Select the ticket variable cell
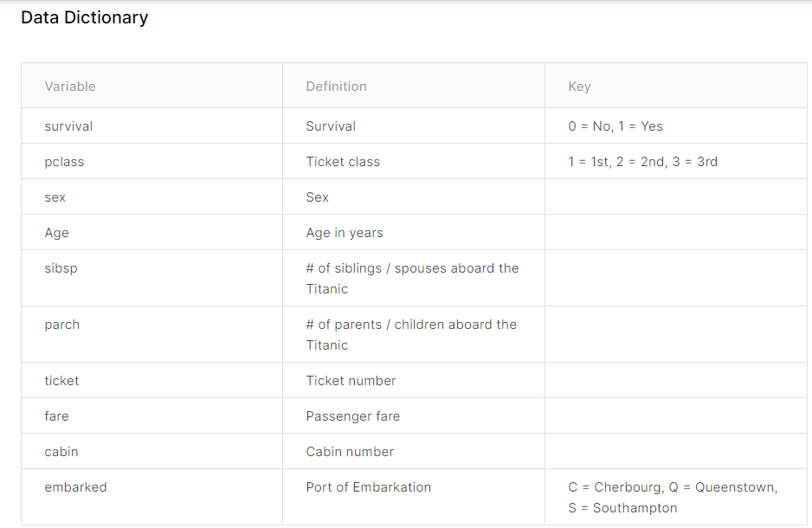The image size is (812, 528). tap(61, 381)
